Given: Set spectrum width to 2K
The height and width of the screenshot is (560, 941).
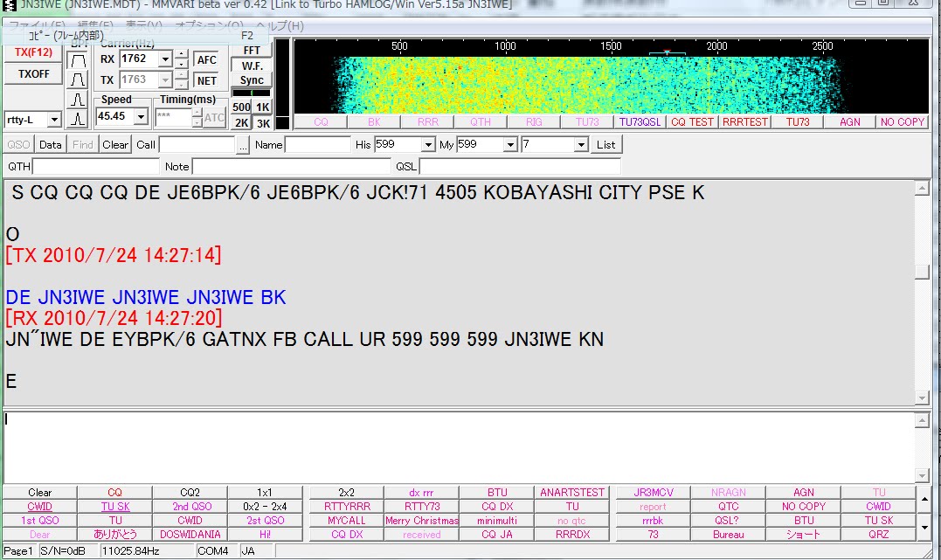Looking at the screenshot, I should pyautogui.click(x=241, y=123).
